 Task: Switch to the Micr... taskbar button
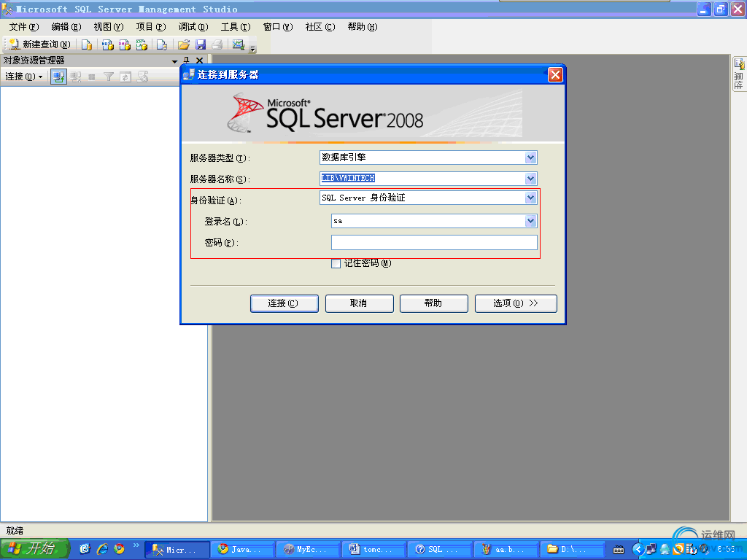pyautogui.click(x=177, y=550)
